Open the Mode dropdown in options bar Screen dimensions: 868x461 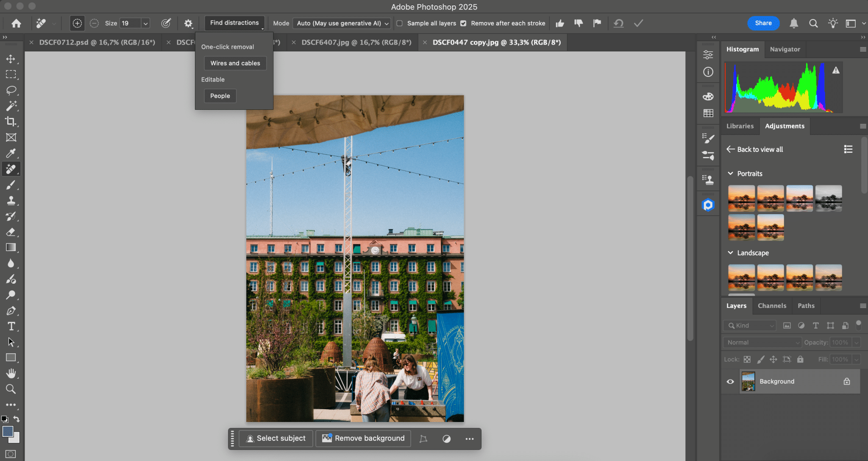[x=341, y=23]
